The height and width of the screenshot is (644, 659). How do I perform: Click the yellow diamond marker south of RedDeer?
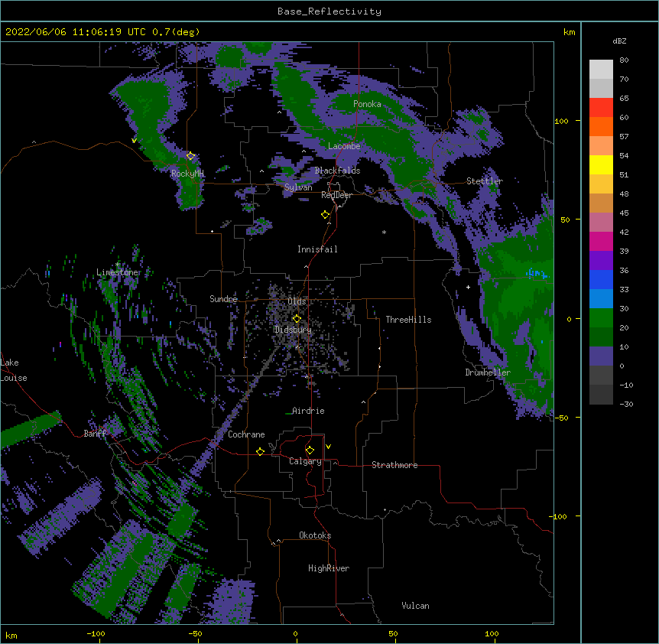point(326,215)
